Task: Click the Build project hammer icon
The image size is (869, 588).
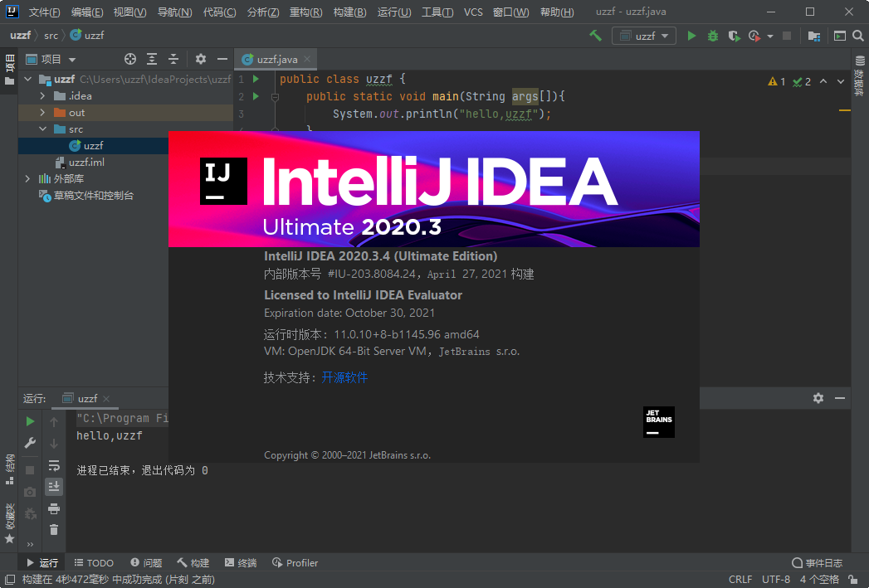Action: 596,36
